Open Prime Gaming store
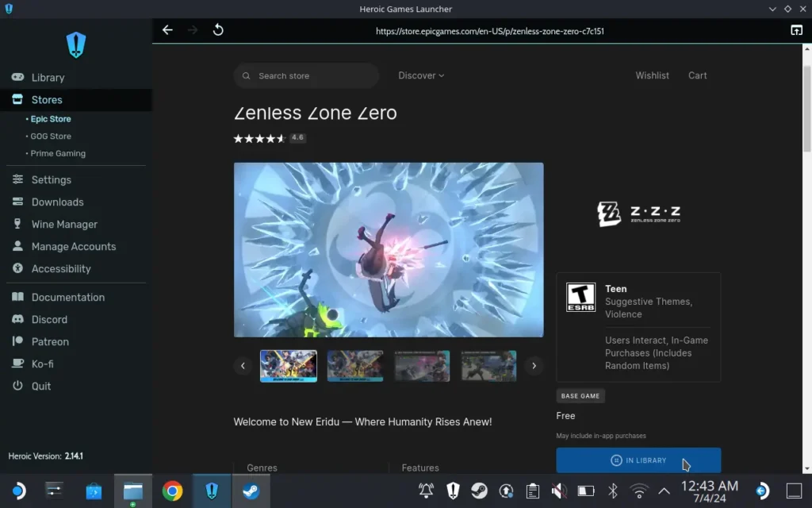812x508 pixels. (57, 153)
